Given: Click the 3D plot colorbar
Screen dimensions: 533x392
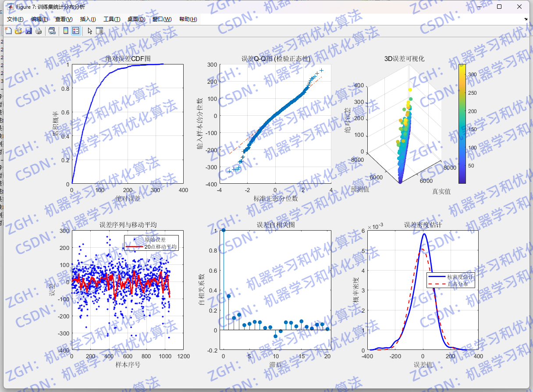Looking at the screenshot, I should (x=462, y=124).
